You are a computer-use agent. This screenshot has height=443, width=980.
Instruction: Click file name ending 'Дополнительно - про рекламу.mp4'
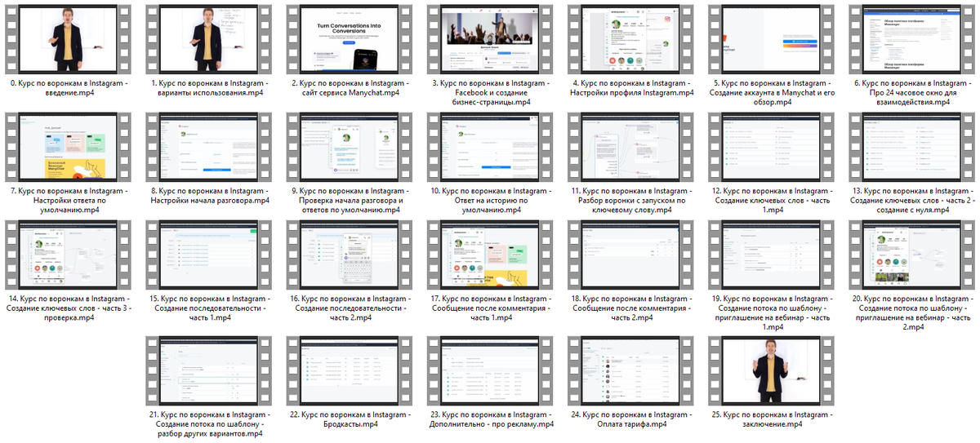490,419
